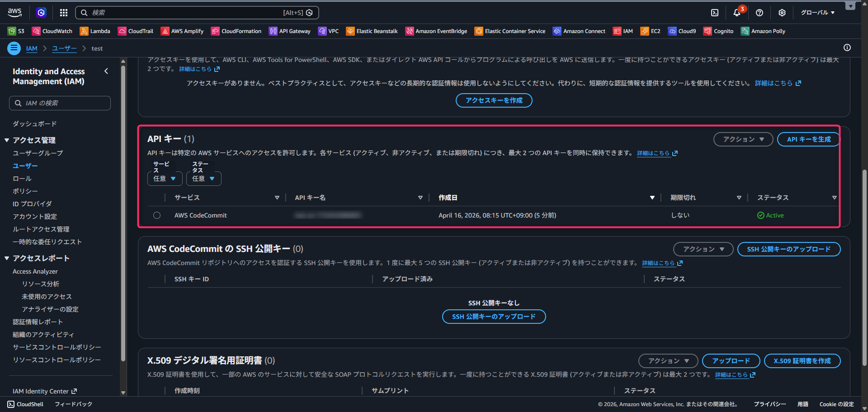
Task: Open the Amazon EventBridge shortcut
Action: 436,31
